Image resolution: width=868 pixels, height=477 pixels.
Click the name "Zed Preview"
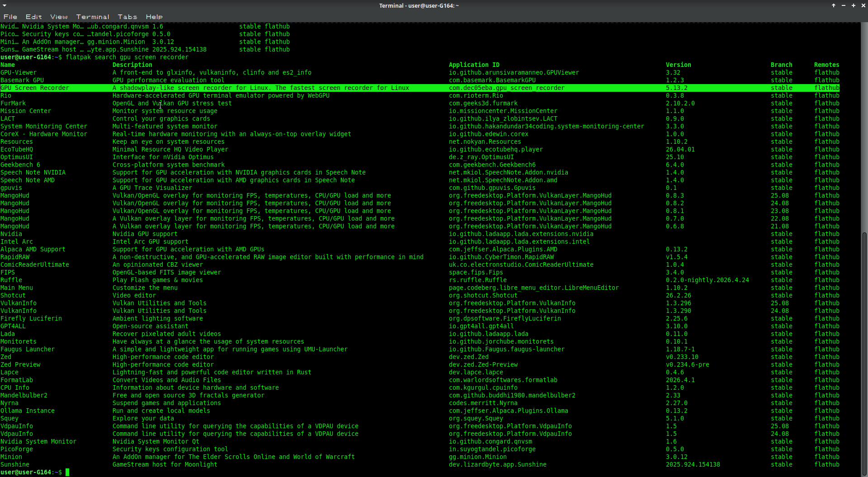20,365
